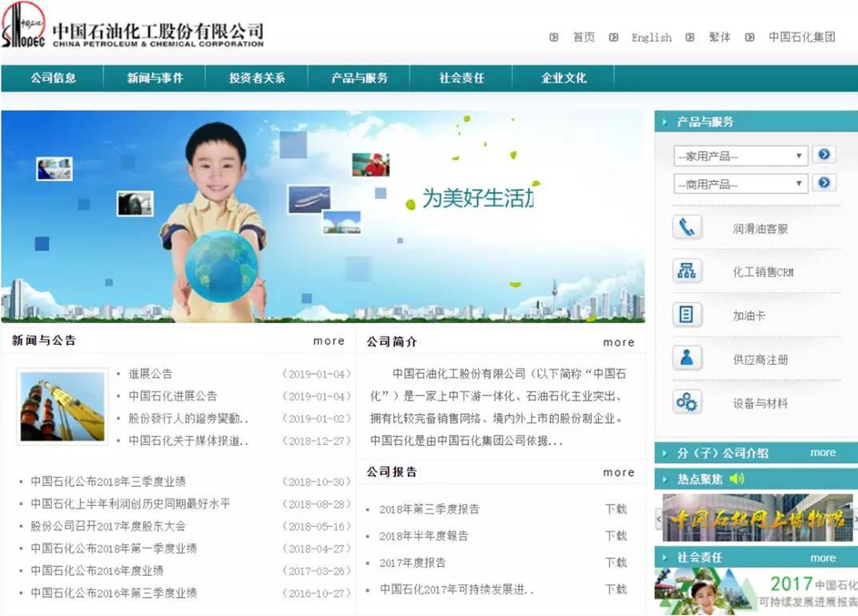Screen dimensions: 858x616
Task: Click the go arrow beside 家用产品
Action: coord(824,155)
